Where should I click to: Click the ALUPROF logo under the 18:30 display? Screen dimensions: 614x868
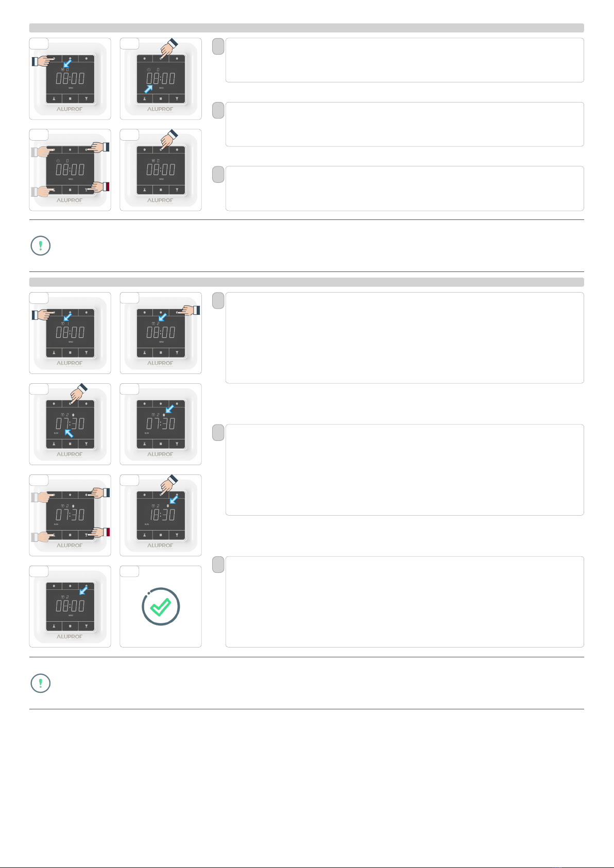(160, 545)
